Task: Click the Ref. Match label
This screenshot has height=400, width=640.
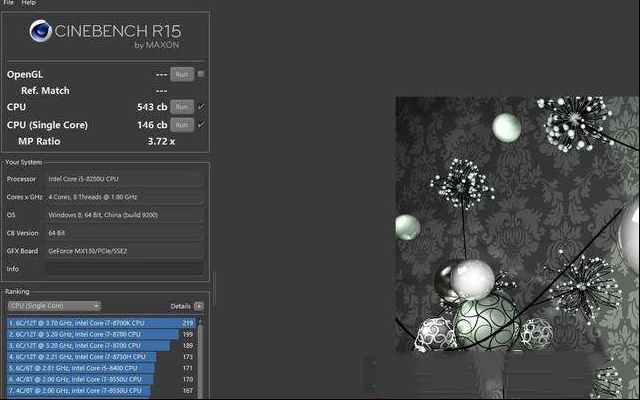Action: coord(45,91)
